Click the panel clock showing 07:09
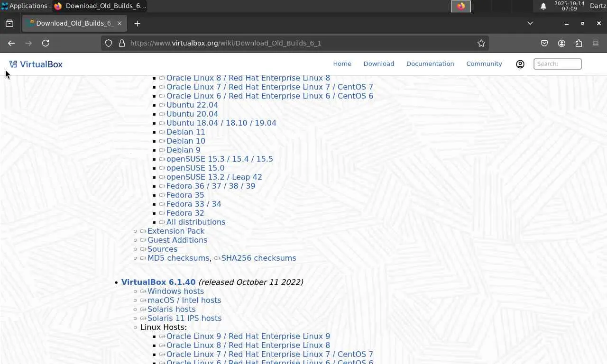The height and width of the screenshot is (364, 607). (569, 6)
